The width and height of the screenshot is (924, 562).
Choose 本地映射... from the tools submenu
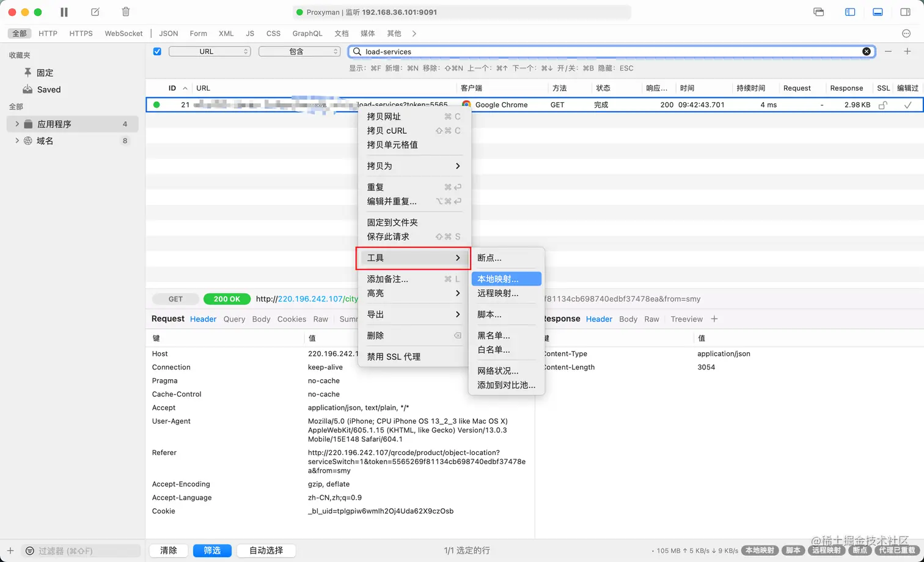(507, 279)
